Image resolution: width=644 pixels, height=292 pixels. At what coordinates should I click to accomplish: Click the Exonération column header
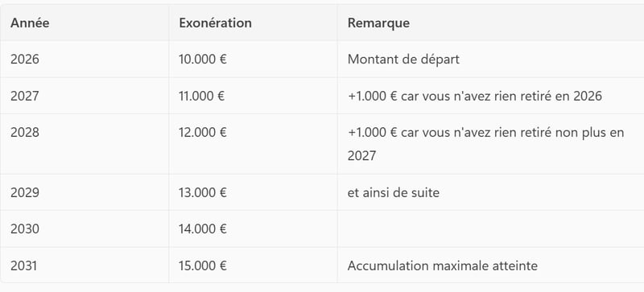point(215,23)
